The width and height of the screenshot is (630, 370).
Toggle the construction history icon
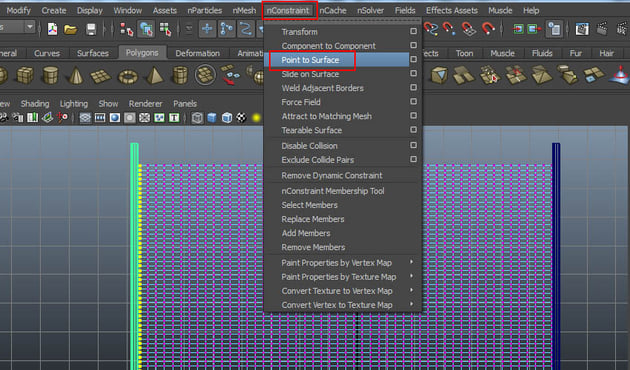(554, 29)
